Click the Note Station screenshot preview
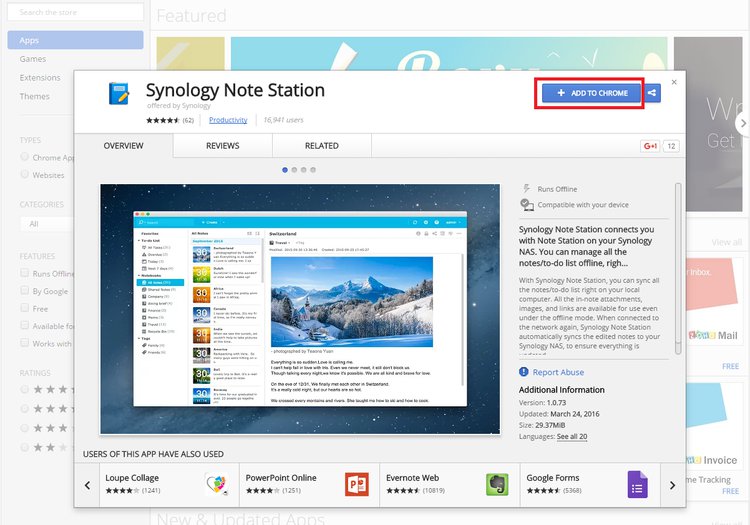Viewport: 750px width, 525px height. pyautogui.click(x=300, y=309)
